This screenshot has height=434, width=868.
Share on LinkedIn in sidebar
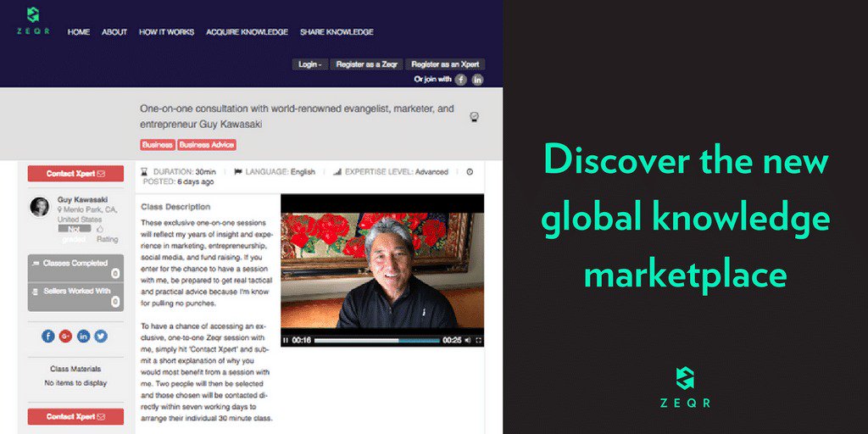[x=83, y=336]
